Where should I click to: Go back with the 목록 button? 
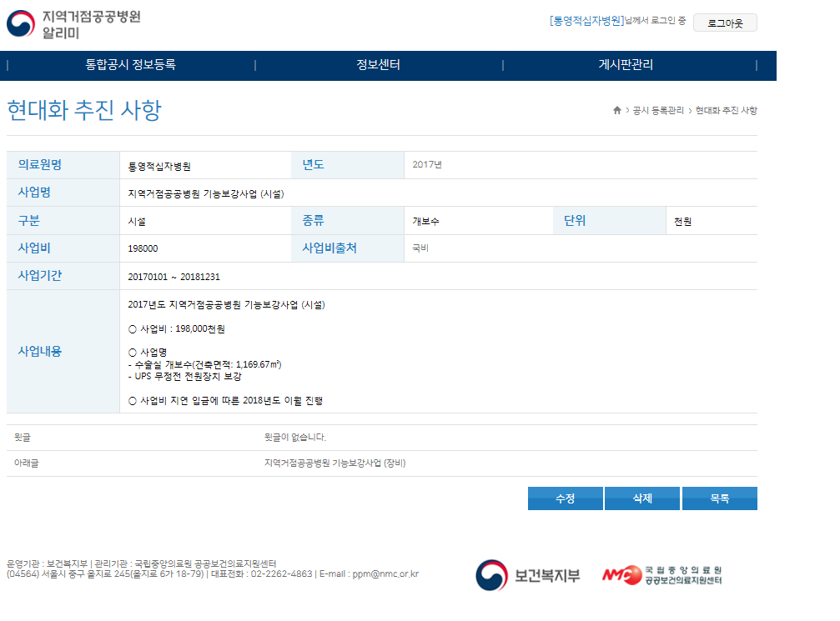(719, 498)
